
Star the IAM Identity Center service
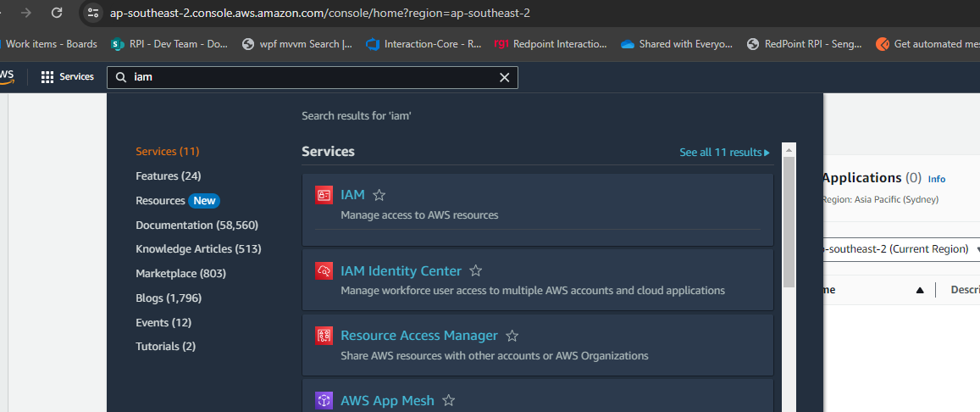tap(476, 271)
